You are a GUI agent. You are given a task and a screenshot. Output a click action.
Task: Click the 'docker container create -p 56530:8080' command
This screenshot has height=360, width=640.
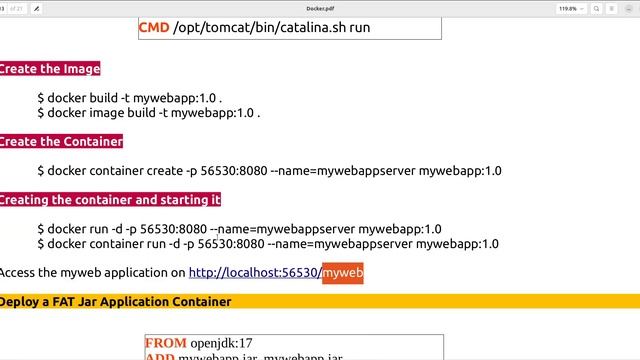(269, 171)
